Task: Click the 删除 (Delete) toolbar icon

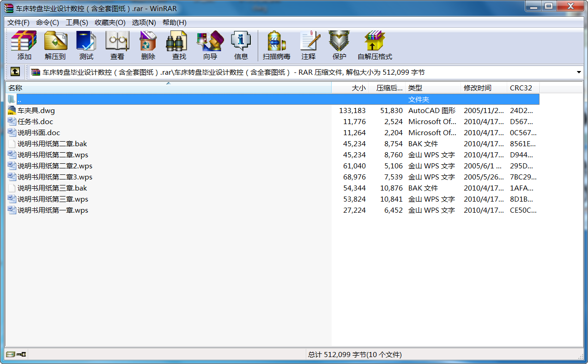Action: click(148, 45)
